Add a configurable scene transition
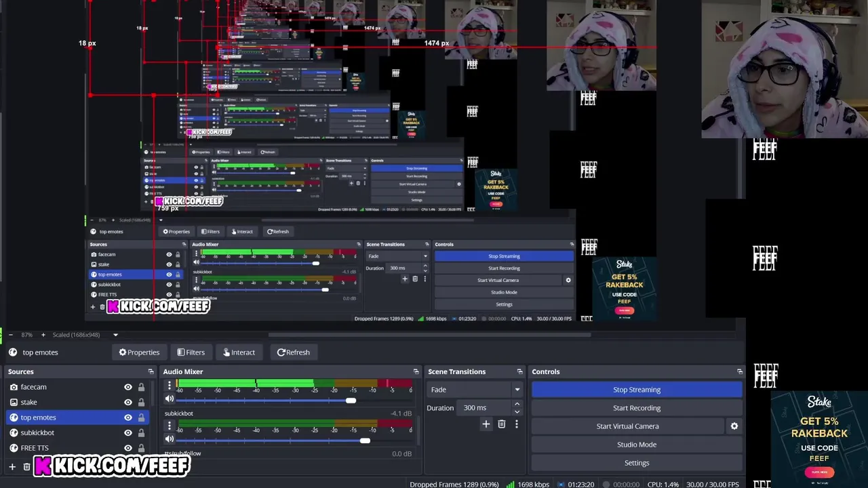This screenshot has height=488, width=868. [486, 424]
